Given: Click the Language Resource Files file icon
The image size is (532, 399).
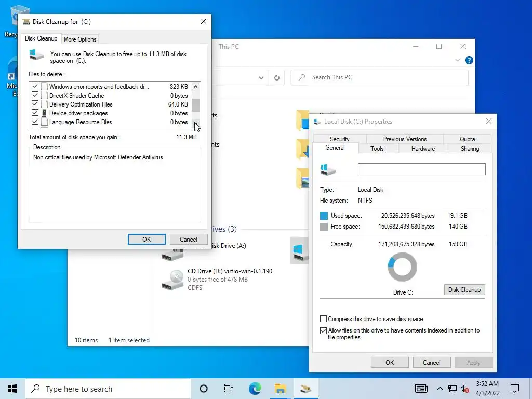Looking at the screenshot, I should click(44, 122).
